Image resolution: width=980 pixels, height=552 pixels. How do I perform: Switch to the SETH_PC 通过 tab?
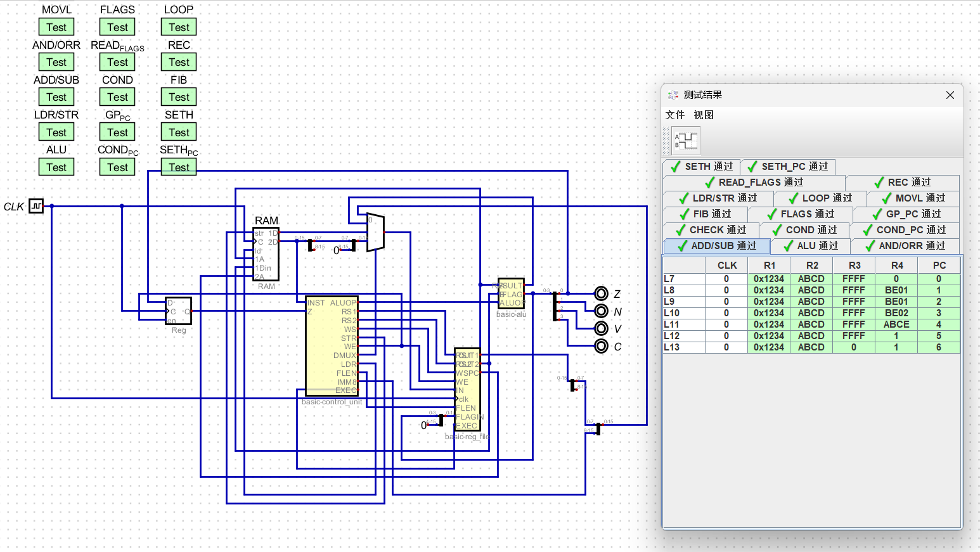coord(788,167)
